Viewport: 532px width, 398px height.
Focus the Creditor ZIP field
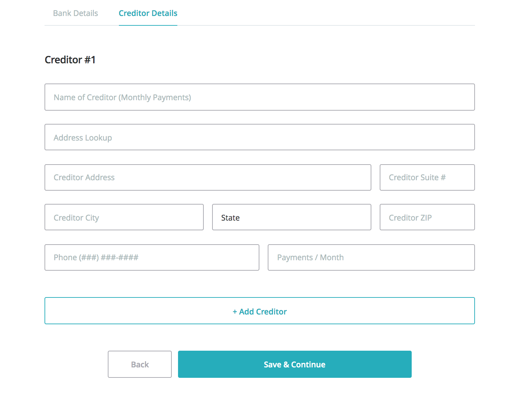[x=427, y=217]
